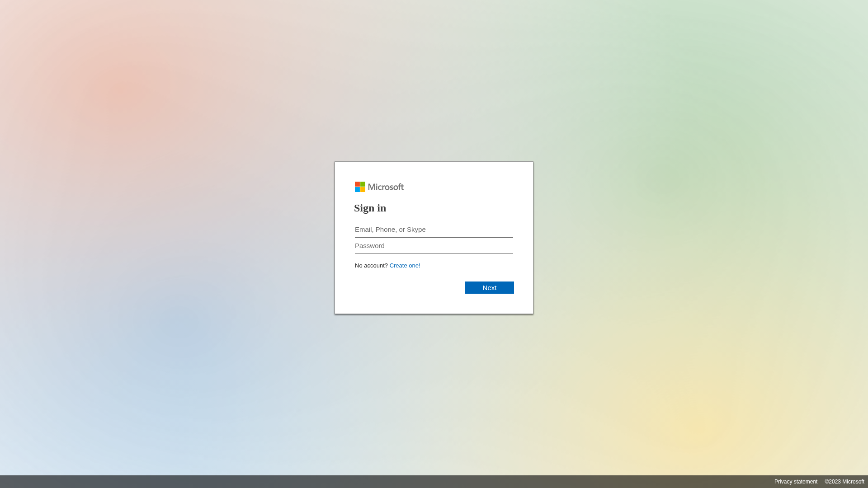Click the Next button

point(489,288)
